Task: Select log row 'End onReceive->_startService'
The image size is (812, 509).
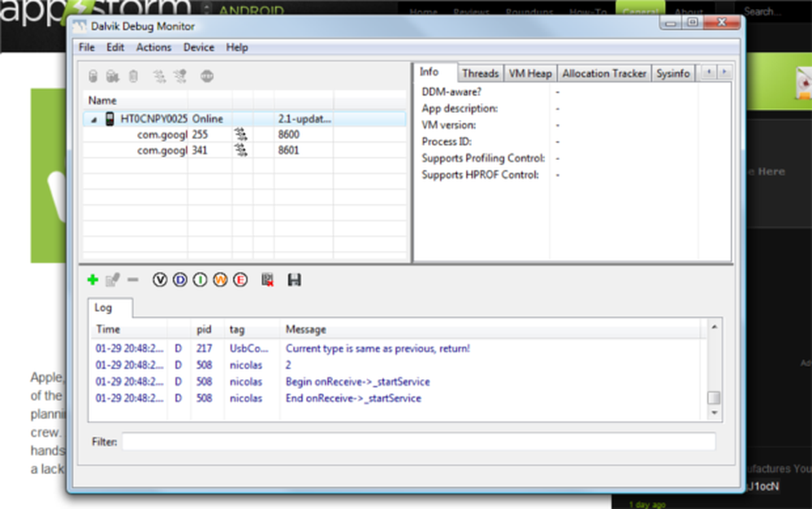Action: [399, 399]
